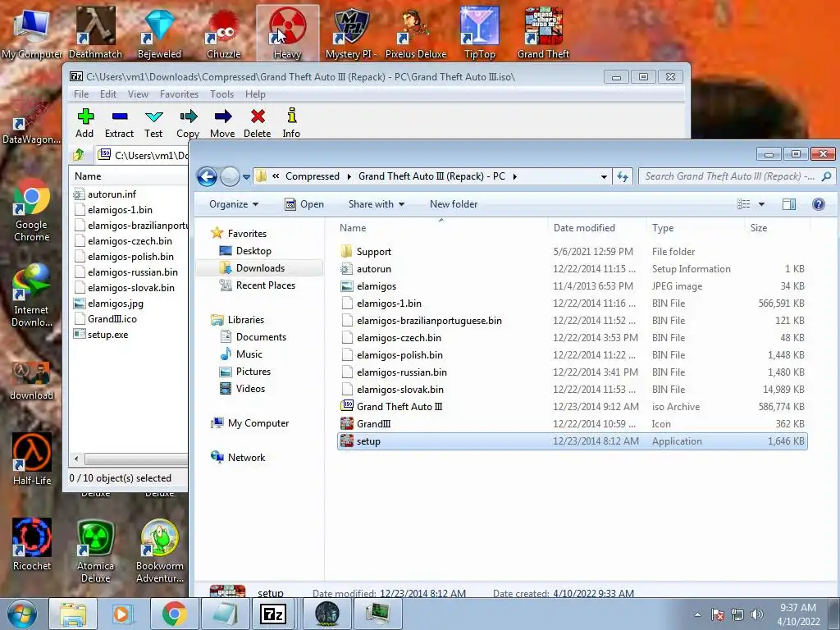
Task: Open the Edit menu in 7-Zip
Action: coord(107,94)
